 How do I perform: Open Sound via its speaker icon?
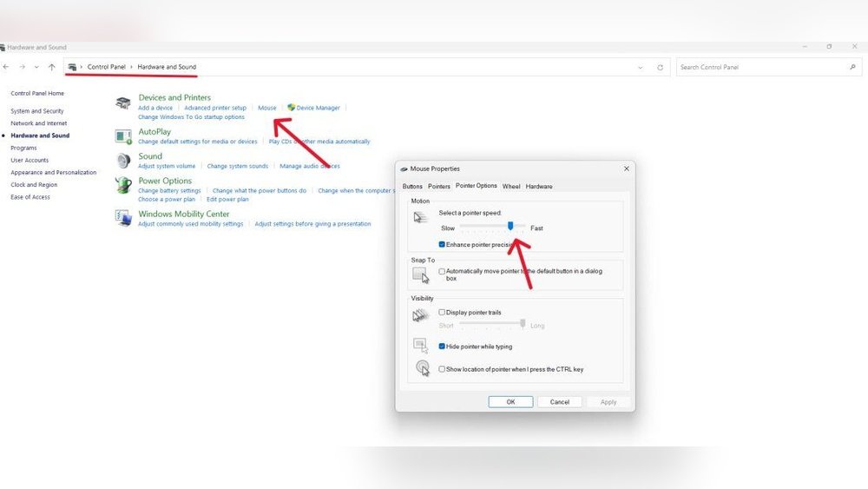(x=124, y=162)
